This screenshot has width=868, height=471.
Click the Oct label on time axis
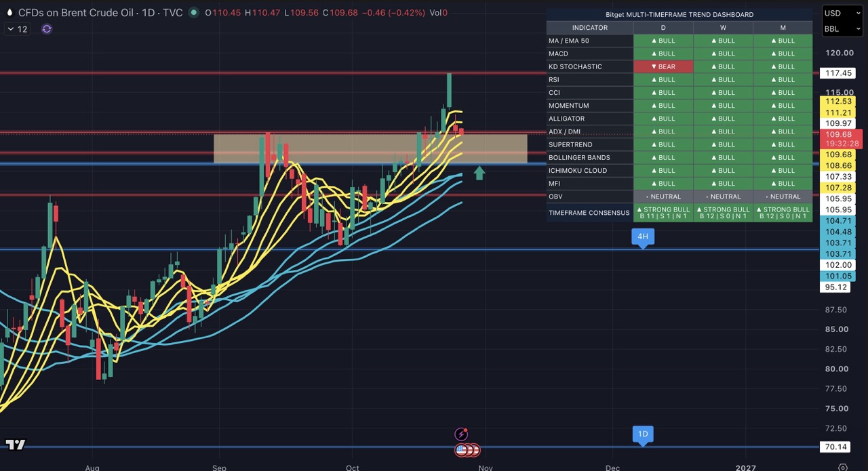tap(352, 468)
